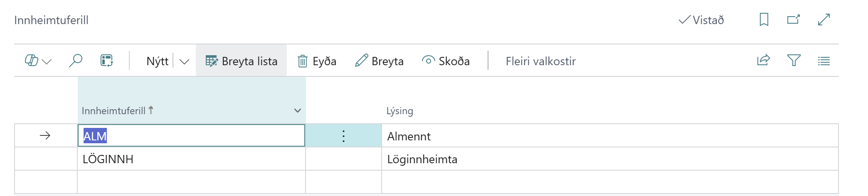Screen dimensions: 868x196
Task: Click the expand page arrows icon
Action: click(x=824, y=20)
